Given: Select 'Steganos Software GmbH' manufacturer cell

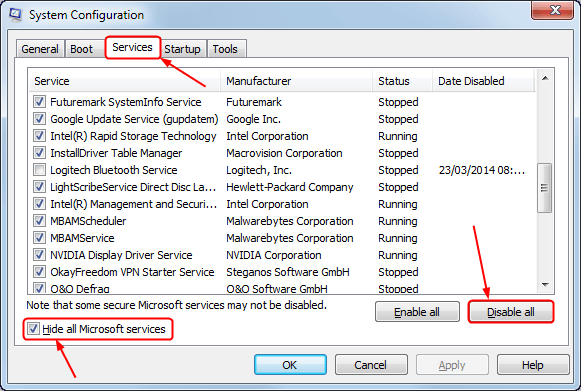Looking at the screenshot, I should pos(288,272).
